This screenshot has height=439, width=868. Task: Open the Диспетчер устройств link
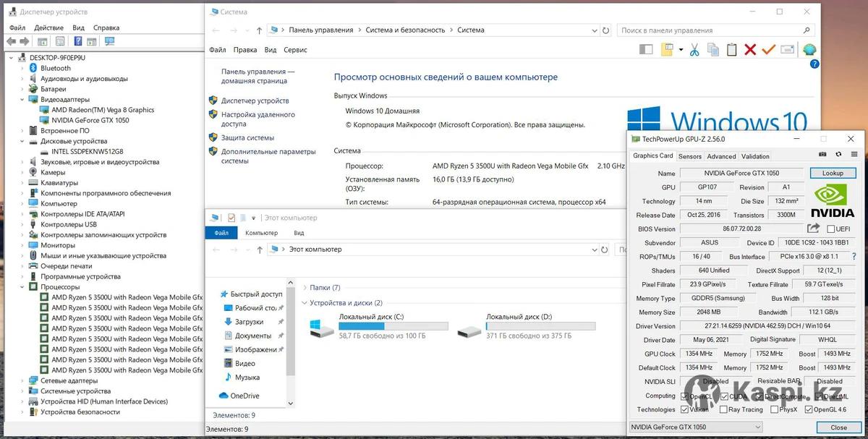tap(255, 101)
